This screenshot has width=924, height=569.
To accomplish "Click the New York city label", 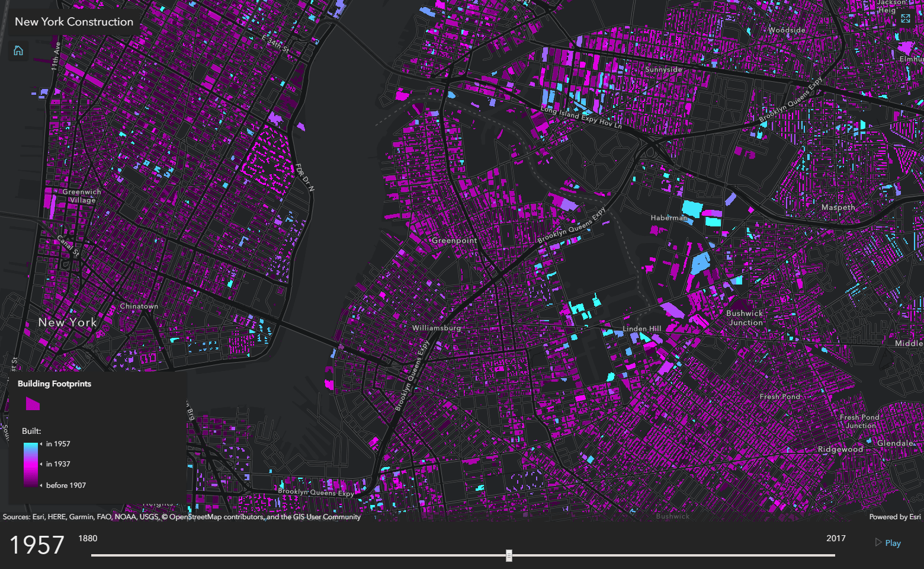I will (x=68, y=322).
